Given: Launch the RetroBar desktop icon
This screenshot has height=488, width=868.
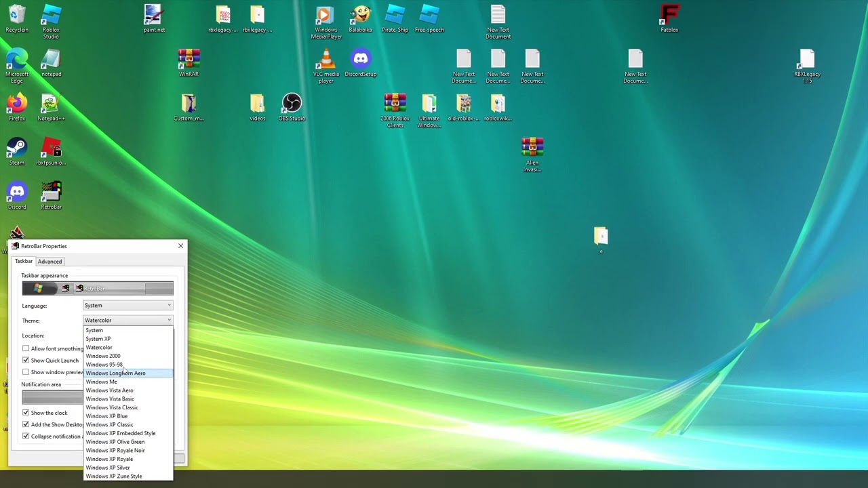Looking at the screenshot, I should click(x=51, y=195).
